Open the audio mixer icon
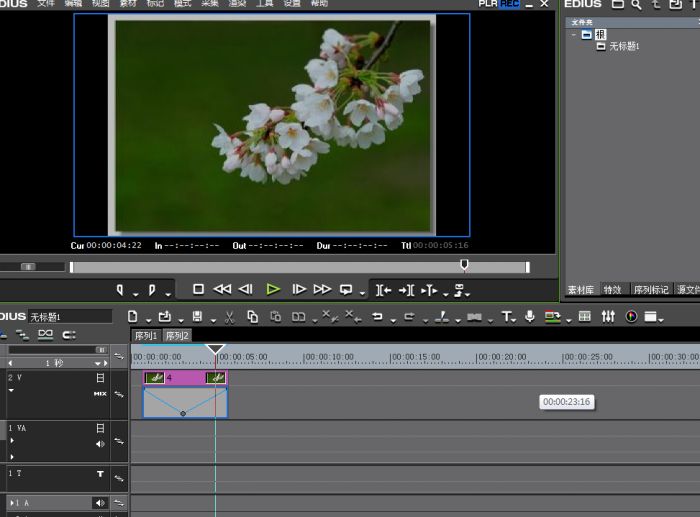This screenshot has width=700, height=517. tap(608, 317)
